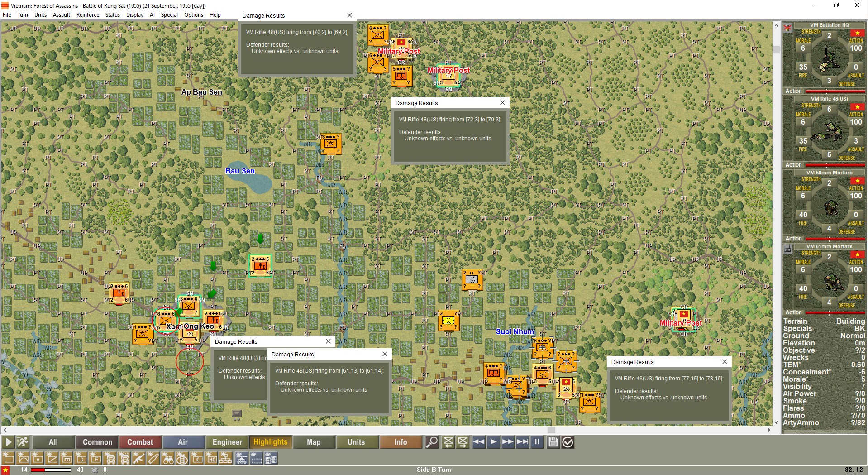Image resolution: width=868 pixels, height=475 pixels.
Task: Click the bracket-box highlight icon after 'D'
Action: (x=67, y=458)
